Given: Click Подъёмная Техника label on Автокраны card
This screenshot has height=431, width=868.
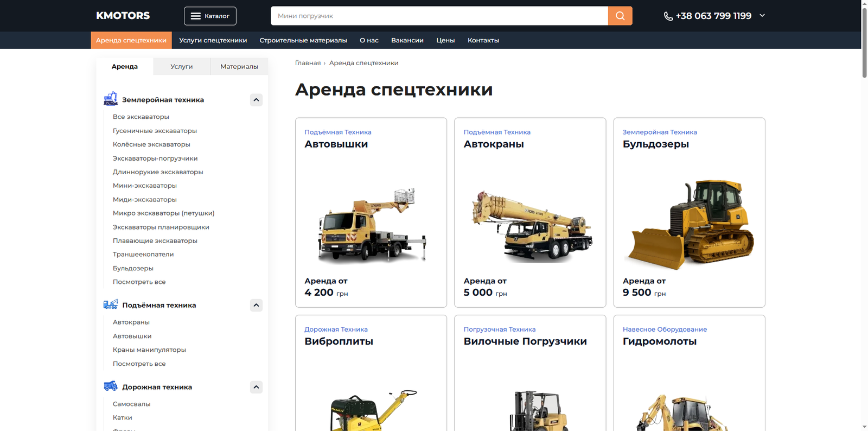Looking at the screenshot, I should (x=497, y=132).
